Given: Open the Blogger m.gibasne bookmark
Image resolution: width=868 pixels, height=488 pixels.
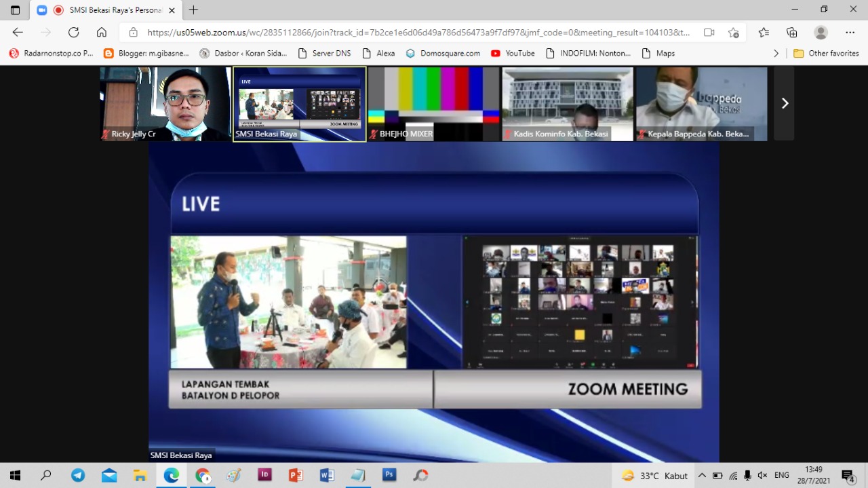Looking at the screenshot, I should (146, 53).
